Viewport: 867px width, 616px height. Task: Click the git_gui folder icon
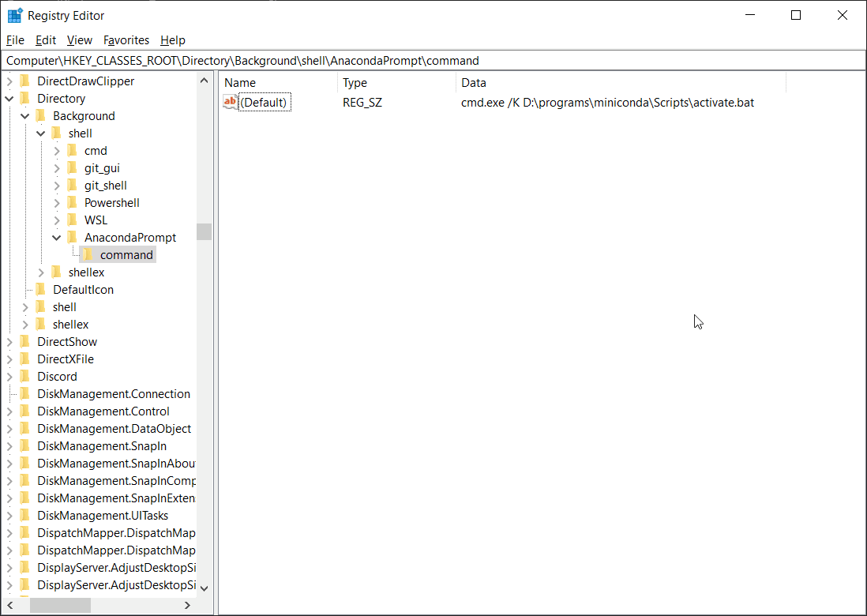coord(73,168)
